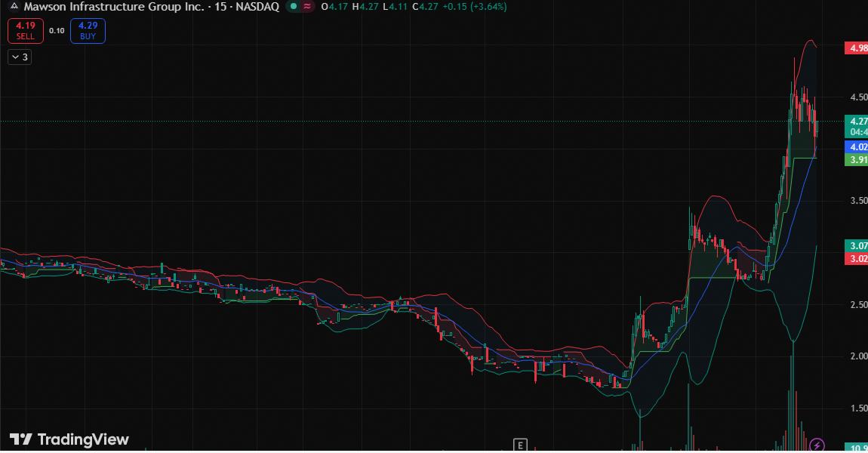Click the green volume label at scale bottom
This screenshot has height=453, width=868.
click(x=857, y=448)
